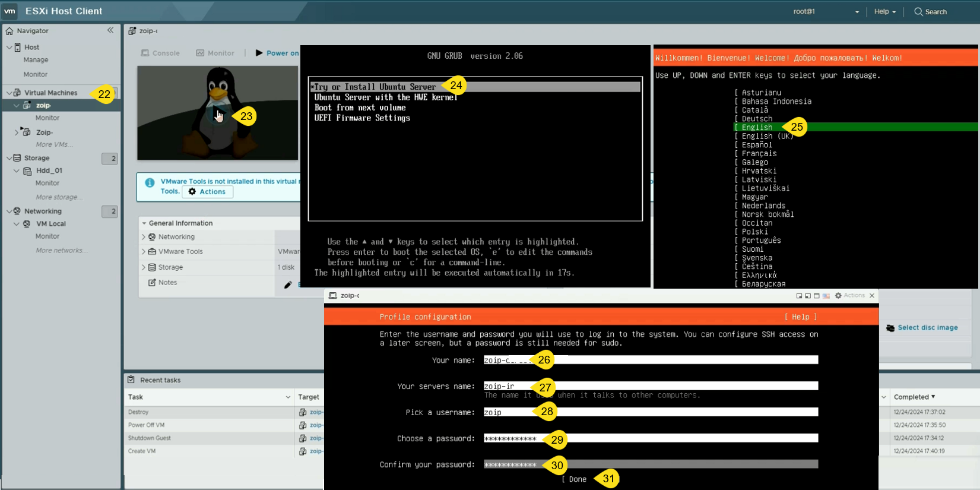Screen dimensions: 980x490
Task: Collapse the Host tree node
Action: (x=9, y=47)
